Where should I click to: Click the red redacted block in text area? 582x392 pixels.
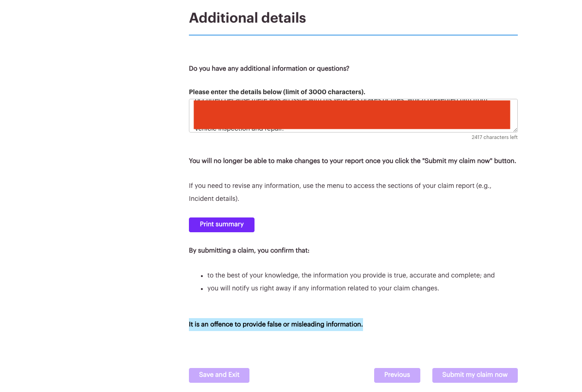click(352, 114)
